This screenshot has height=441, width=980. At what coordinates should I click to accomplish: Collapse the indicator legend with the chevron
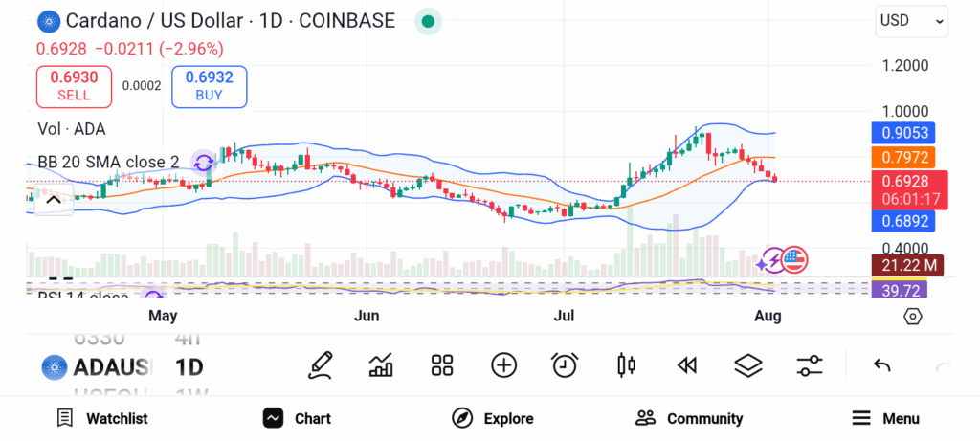pos(54,200)
